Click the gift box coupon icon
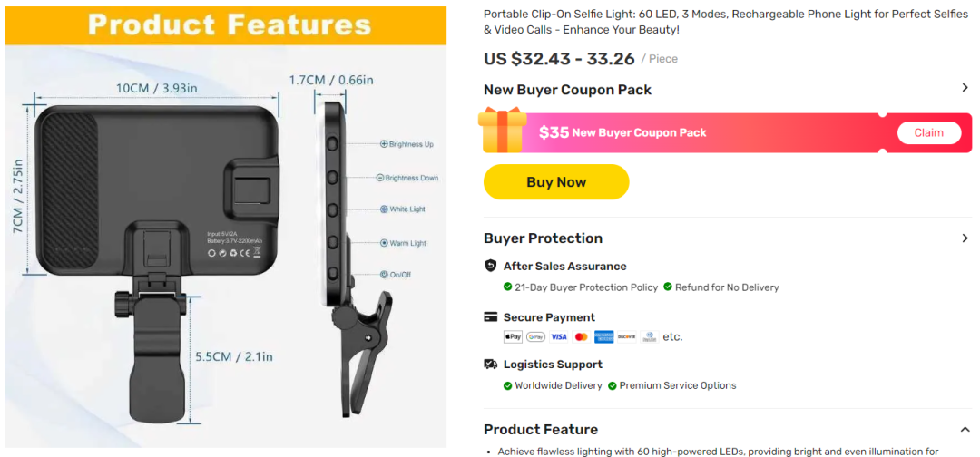Image resolution: width=980 pixels, height=457 pixels. 503,130
